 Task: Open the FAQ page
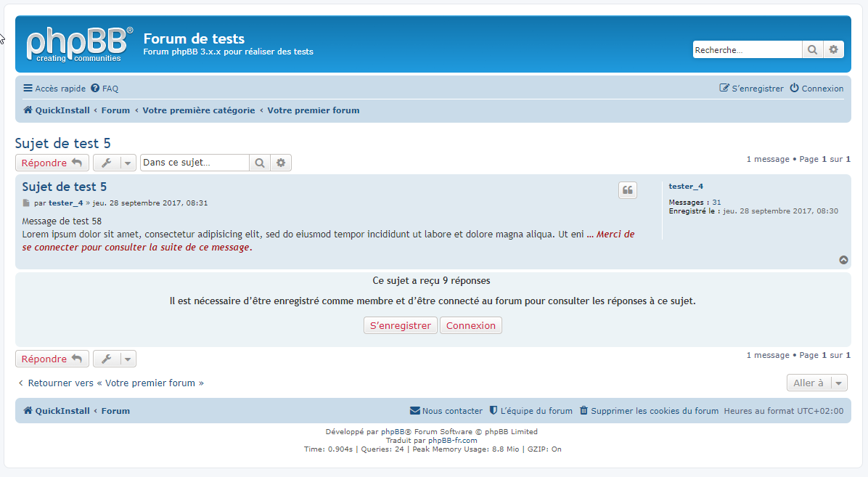(105, 89)
